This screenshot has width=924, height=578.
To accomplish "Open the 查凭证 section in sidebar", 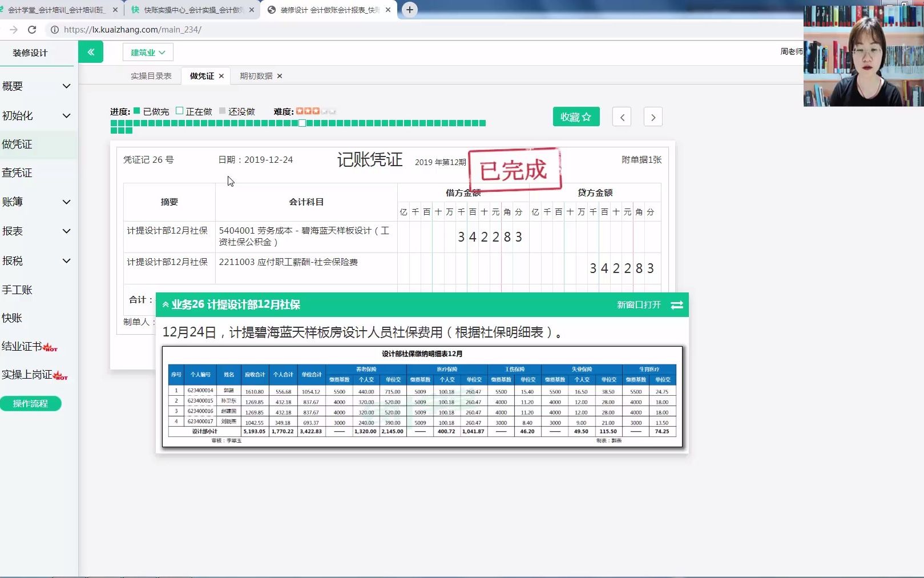I will (17, 172).
